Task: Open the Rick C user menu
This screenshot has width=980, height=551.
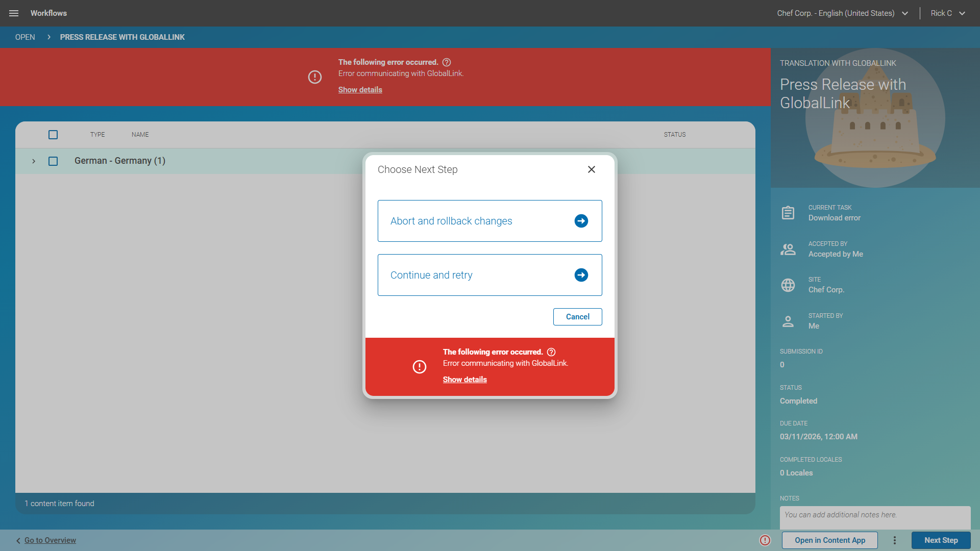Action: coord(947,13)
